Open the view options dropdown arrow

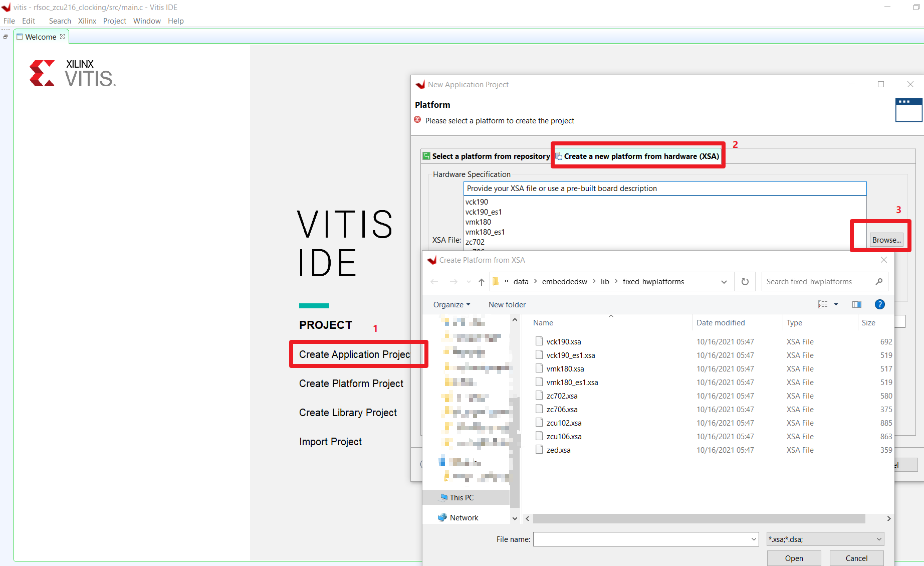tap(836, 304)
